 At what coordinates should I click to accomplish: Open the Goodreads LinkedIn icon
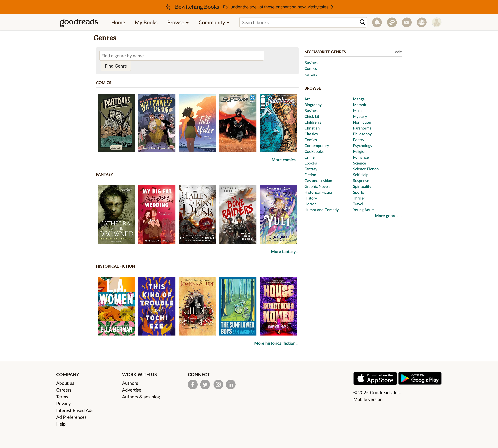click(231, 384)
